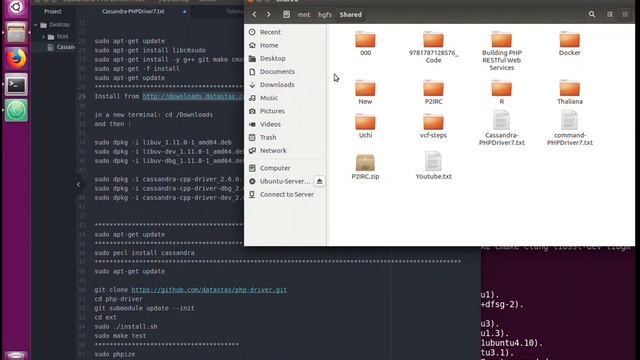Screen dimensions: 640x360
Task: Select the Docker folder
Action: [569, 43]
